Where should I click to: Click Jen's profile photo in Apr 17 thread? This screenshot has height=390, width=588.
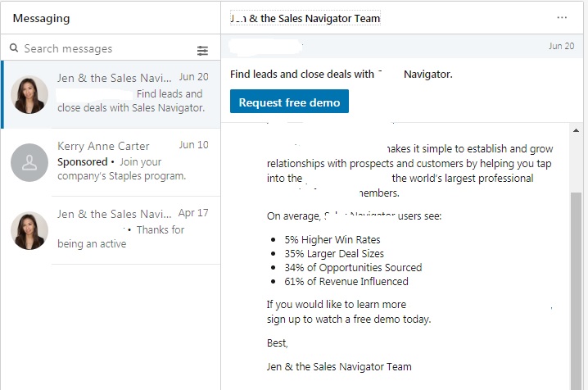tap(29, 230)
